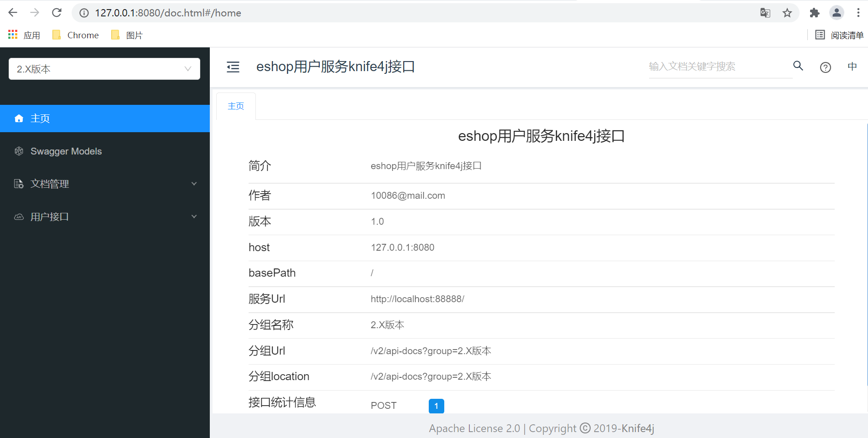This screenshot has height=438, width=868.
Task: Focus the 输入文档关键字搜索 search field
Action: (x=720, y=67)
